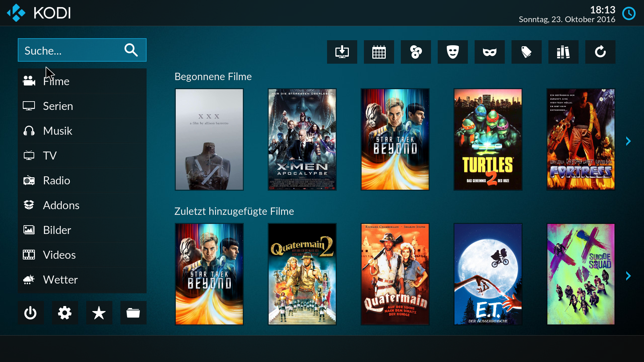Viewport: 644px width, 362px height.
Task: Click the Begonnene Filme heading
Action: (213, 76)
